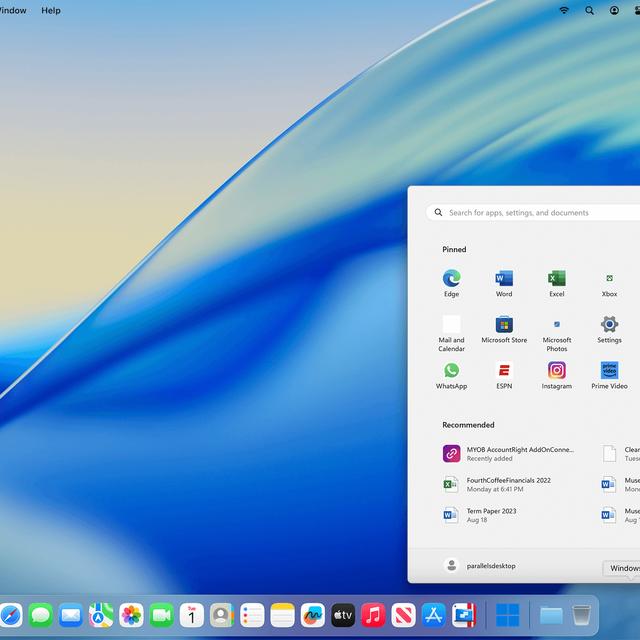Open Music in the Dock
The width and height of the screenshot is (640, 640).
(373, 615)
